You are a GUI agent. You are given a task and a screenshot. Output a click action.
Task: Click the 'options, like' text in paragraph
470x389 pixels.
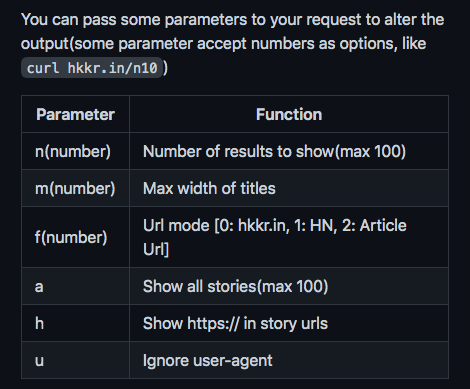click(x=383, y=44)
